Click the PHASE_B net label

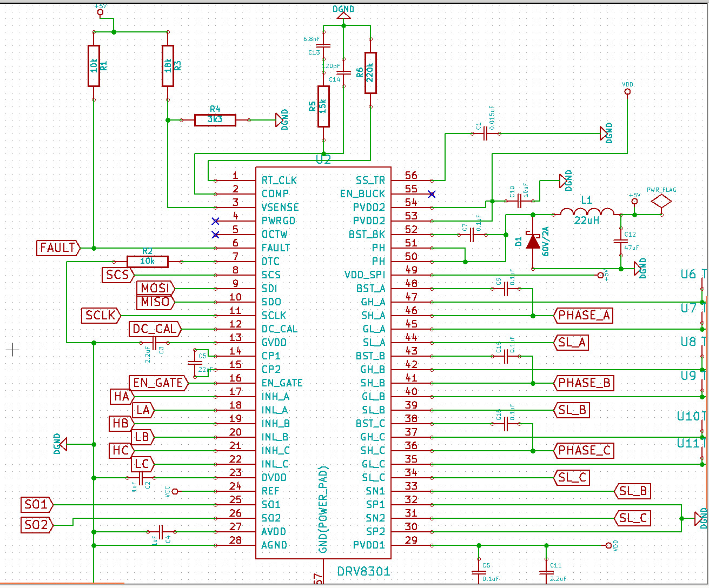584,383
